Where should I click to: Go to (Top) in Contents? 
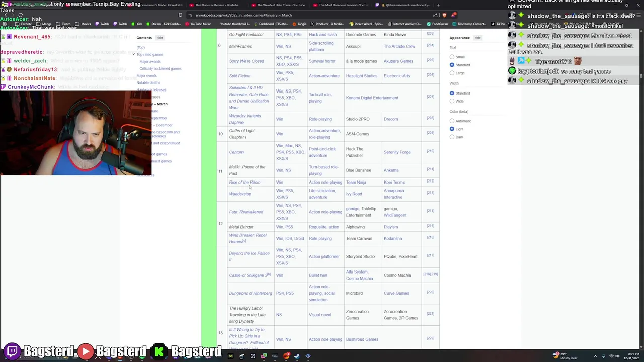(140, 47)
